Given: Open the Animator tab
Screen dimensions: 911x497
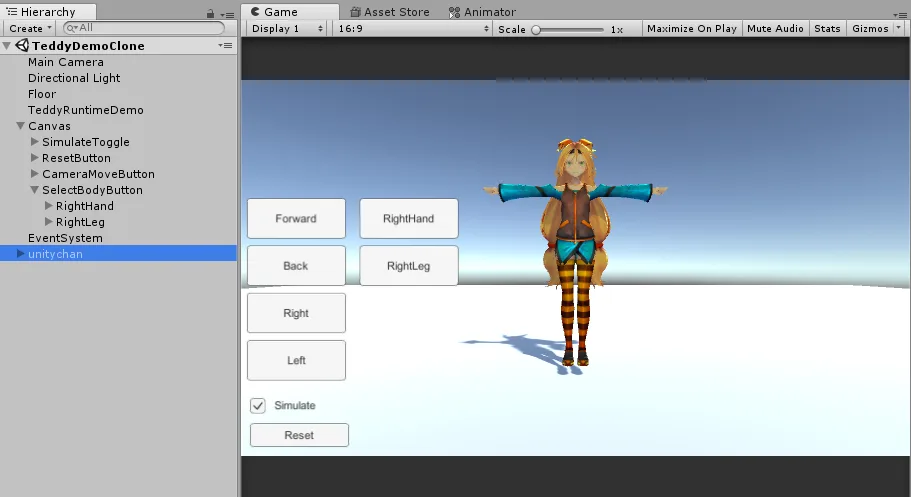Looking at the screenshot, I should coord(482,12).
